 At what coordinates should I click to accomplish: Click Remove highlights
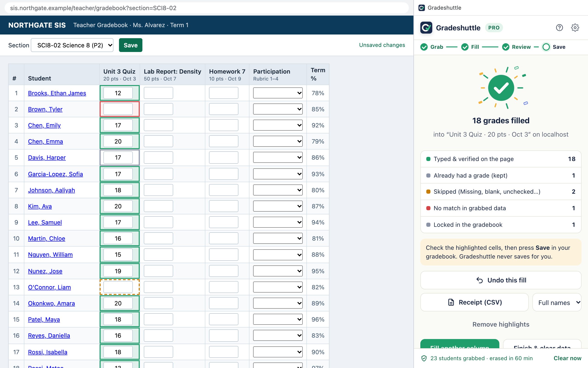pos(500,324)
